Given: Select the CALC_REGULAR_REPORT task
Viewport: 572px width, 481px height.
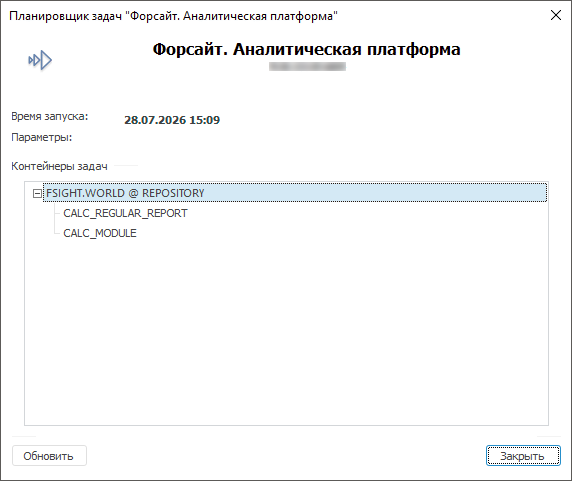Looking at the screenshot, I should pyautogui.click(x=125, y=213).
